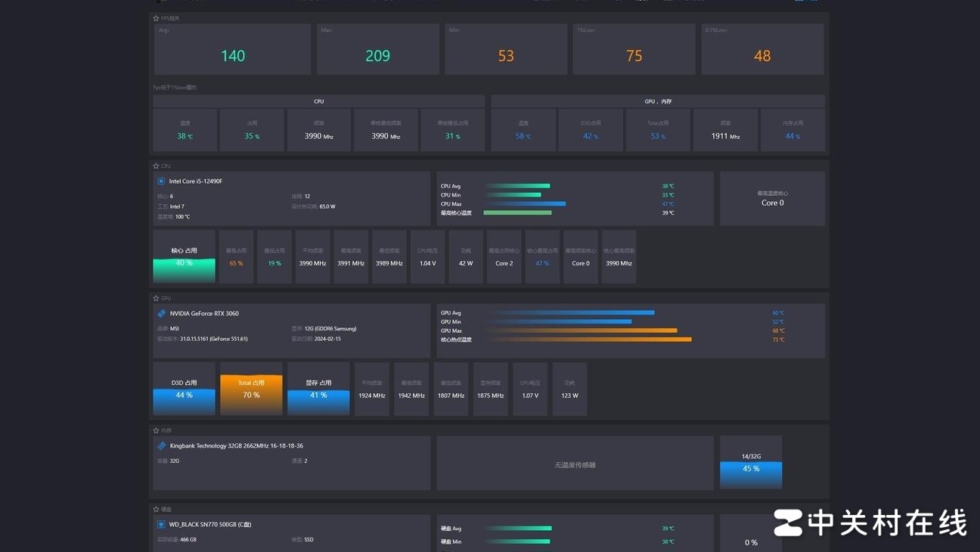The width and height of the screenshot is (980, 552).
Task: Click the star icon beside 内存 section header
Action: tap(157, 430)
